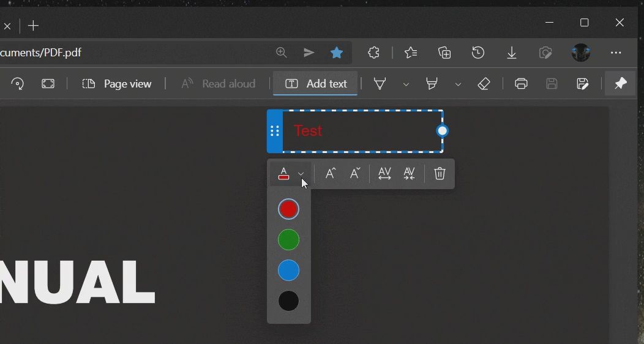This screenshot has height=344, width=644.
Task: Close the current browser tab
Action: [x=7, y=26]
